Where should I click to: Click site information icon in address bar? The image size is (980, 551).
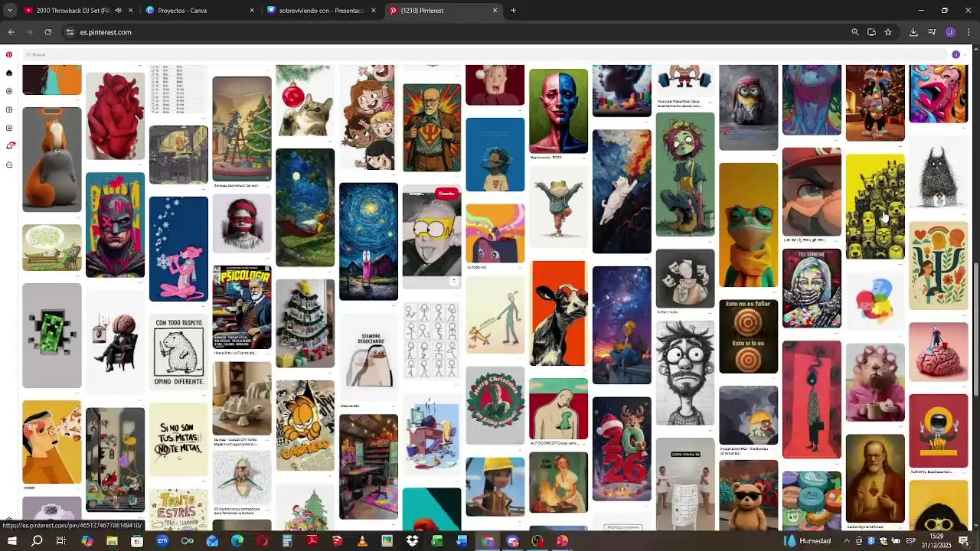click(x=70, y=32)
